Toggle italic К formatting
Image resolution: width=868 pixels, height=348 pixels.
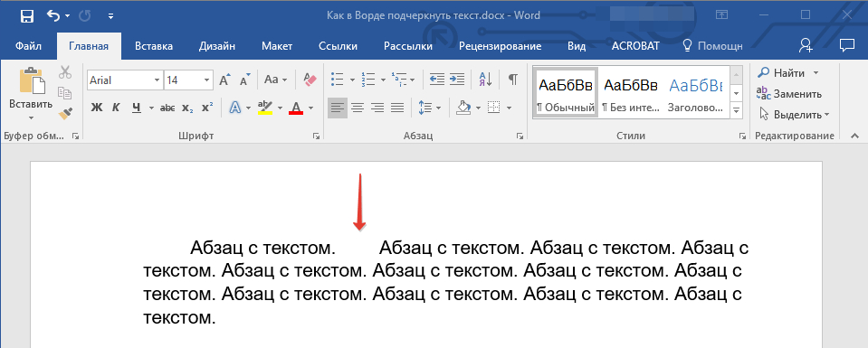(x=116, y=108)
